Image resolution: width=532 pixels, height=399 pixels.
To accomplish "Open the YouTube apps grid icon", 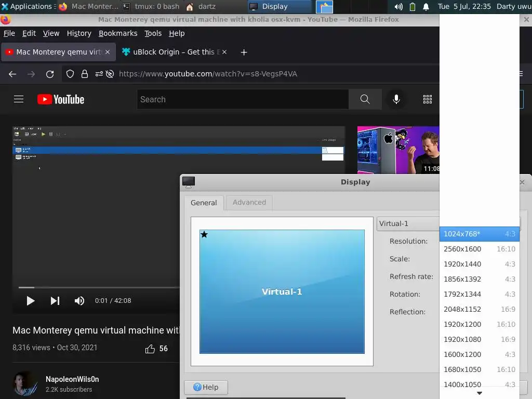I will [428, 99].
